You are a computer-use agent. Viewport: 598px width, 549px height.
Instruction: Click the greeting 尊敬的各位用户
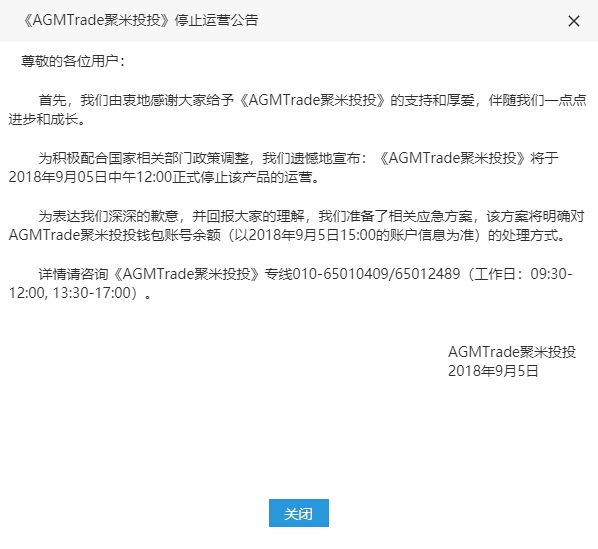click(x=69, y=61)
